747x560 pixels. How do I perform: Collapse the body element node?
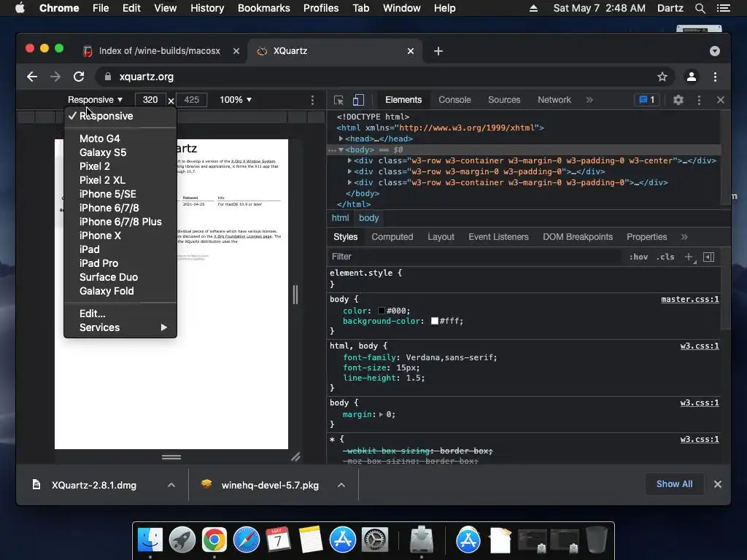[341, 149]
